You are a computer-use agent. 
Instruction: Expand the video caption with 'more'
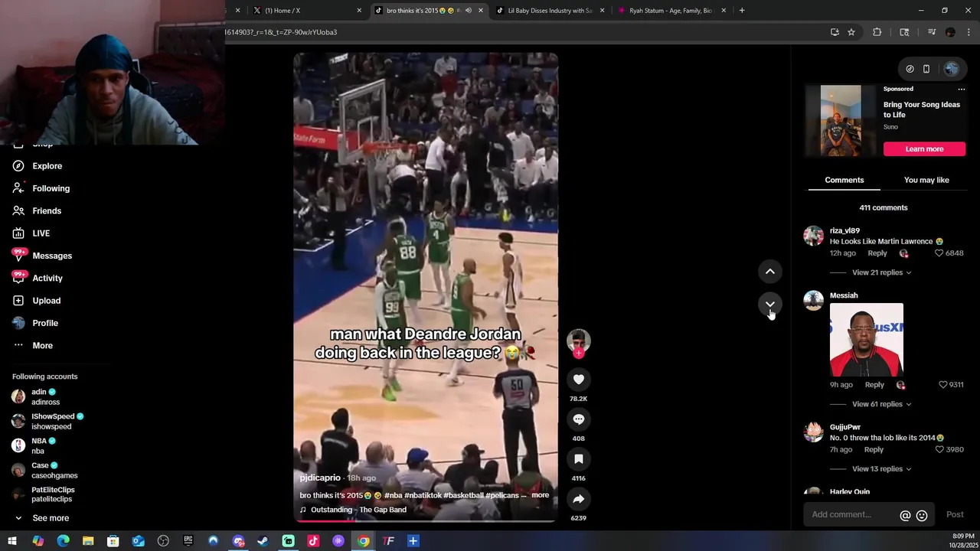click(x=540, y=495)
